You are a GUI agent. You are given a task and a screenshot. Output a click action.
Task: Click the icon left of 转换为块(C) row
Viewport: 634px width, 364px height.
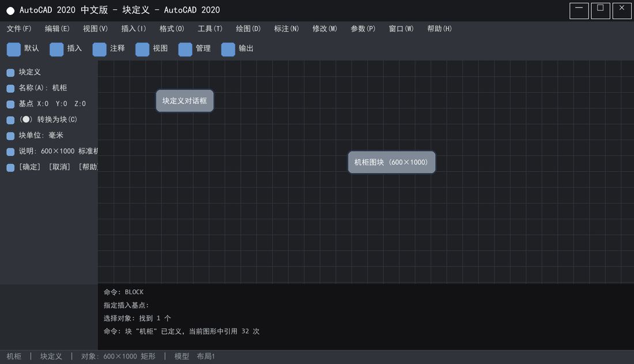(10, 120)
